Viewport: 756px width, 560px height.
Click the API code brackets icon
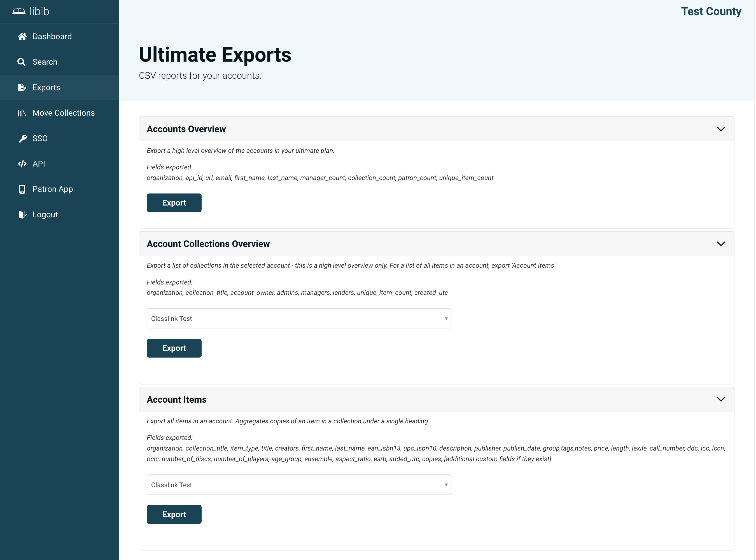(x=22, y=164)
